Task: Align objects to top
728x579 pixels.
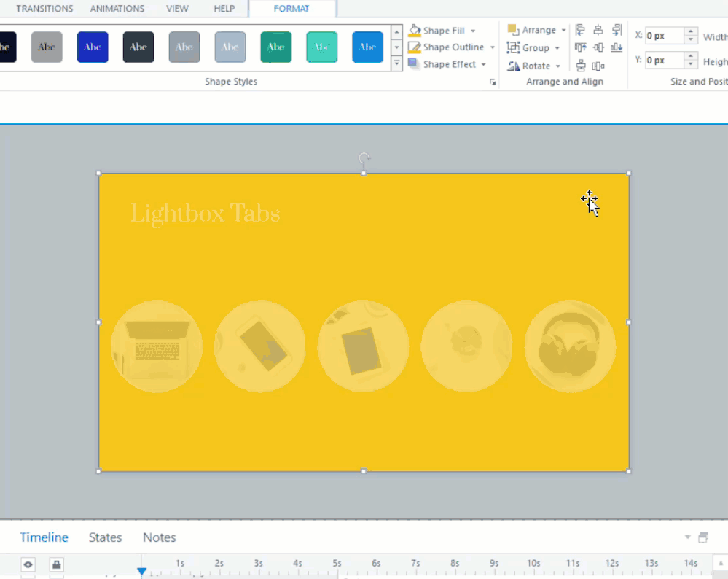Action: (x=580, y=47)
